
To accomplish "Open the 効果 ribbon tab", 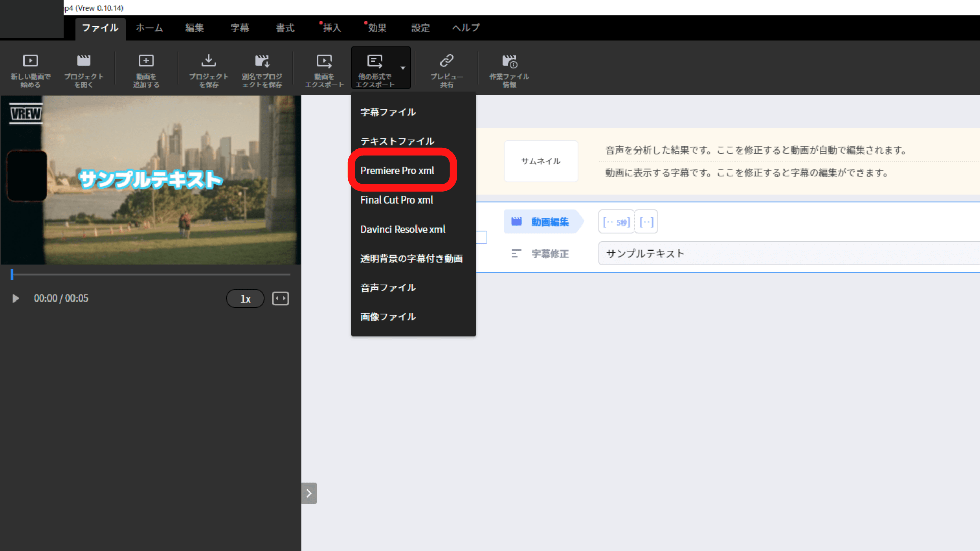I will click(377, 28).
